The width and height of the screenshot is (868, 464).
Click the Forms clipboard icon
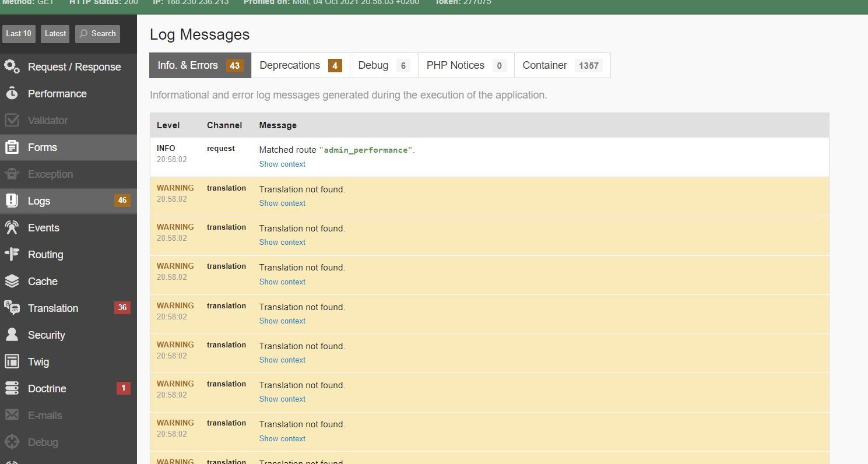tap(12, 147)
